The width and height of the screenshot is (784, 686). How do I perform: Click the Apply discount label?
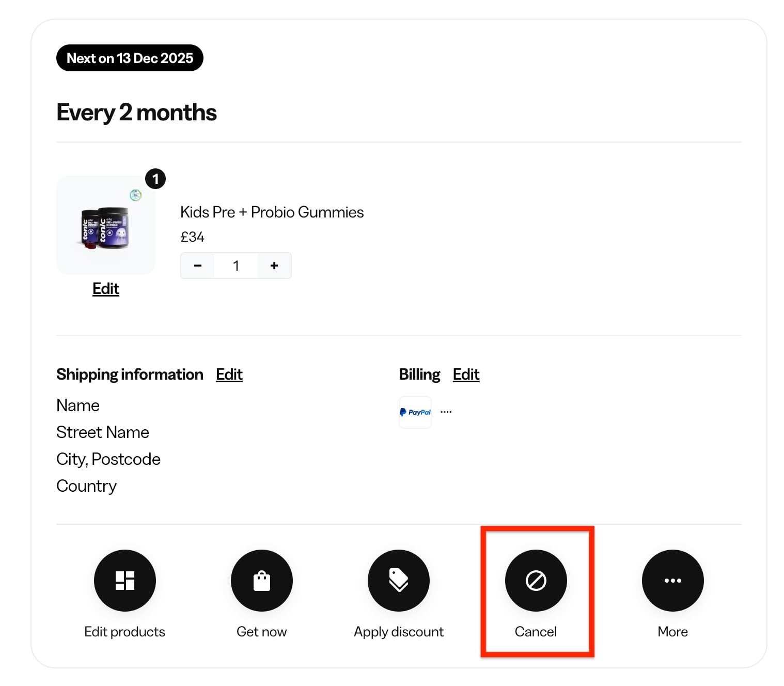(398, 632)
